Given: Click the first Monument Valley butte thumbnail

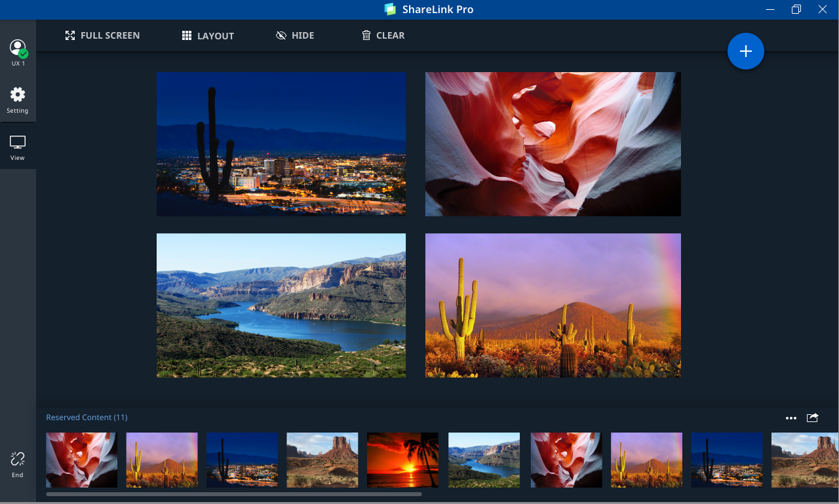Looking at the screenshot, I should pos(322,459).
